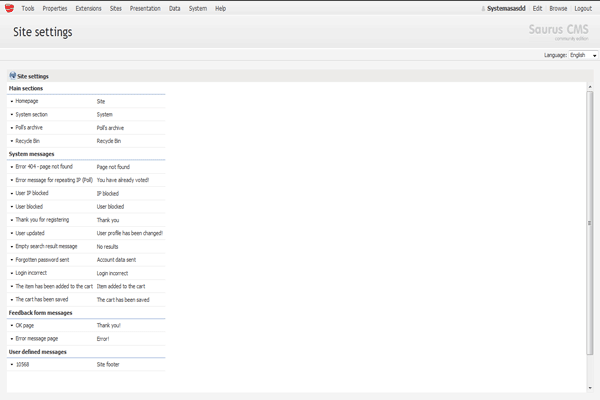This screenshot has height=400, width=600.
Task: Open the Presentation menu
Action: point(145,8)
